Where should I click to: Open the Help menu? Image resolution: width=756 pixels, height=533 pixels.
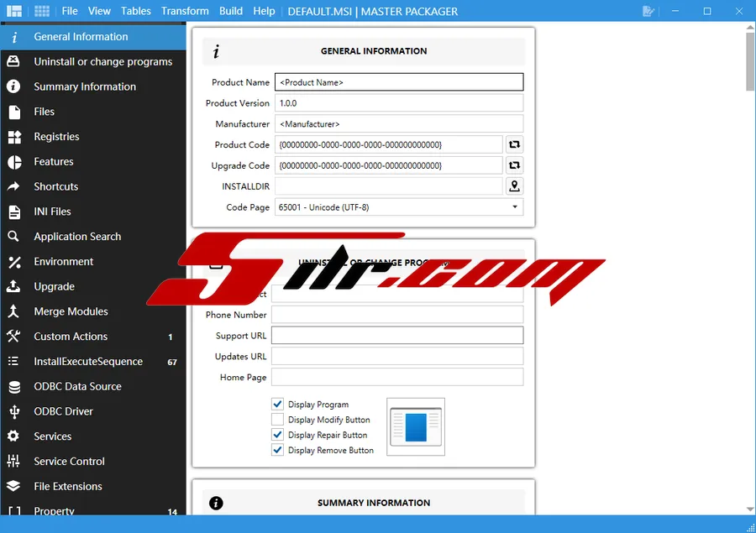(x=264, y=11)
